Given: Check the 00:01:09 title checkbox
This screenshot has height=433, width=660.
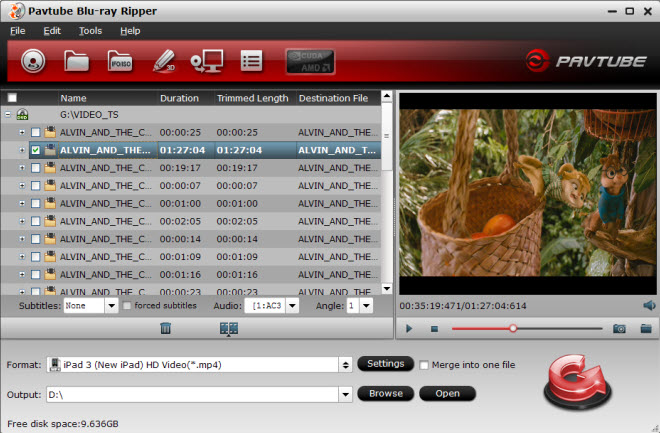Looking at the screenshot, I should (36, 257).
